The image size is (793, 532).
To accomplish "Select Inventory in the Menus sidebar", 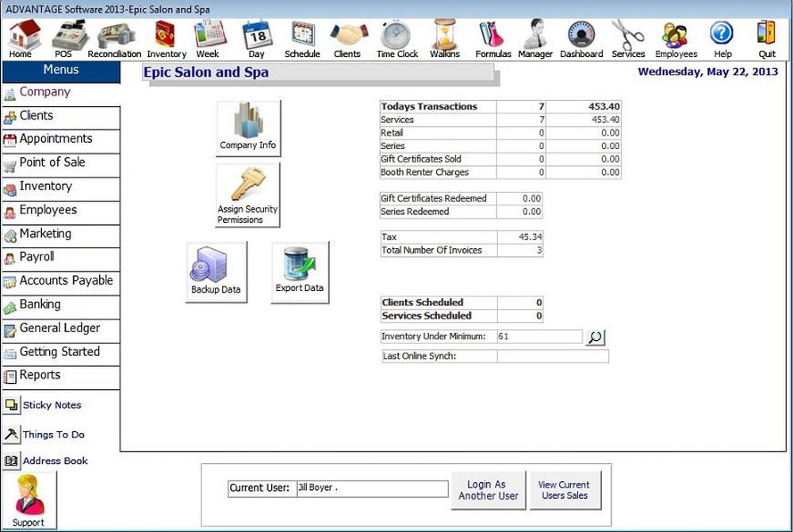I will pyautogui.click(x=61, y=188).
